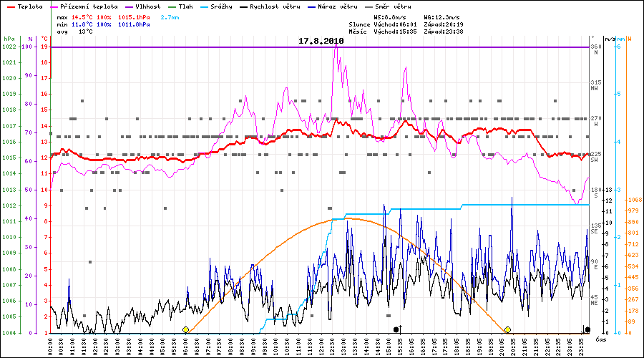
Task: Select the Tlak legend label
Action: pyautogui.click(x=185, y=6)
